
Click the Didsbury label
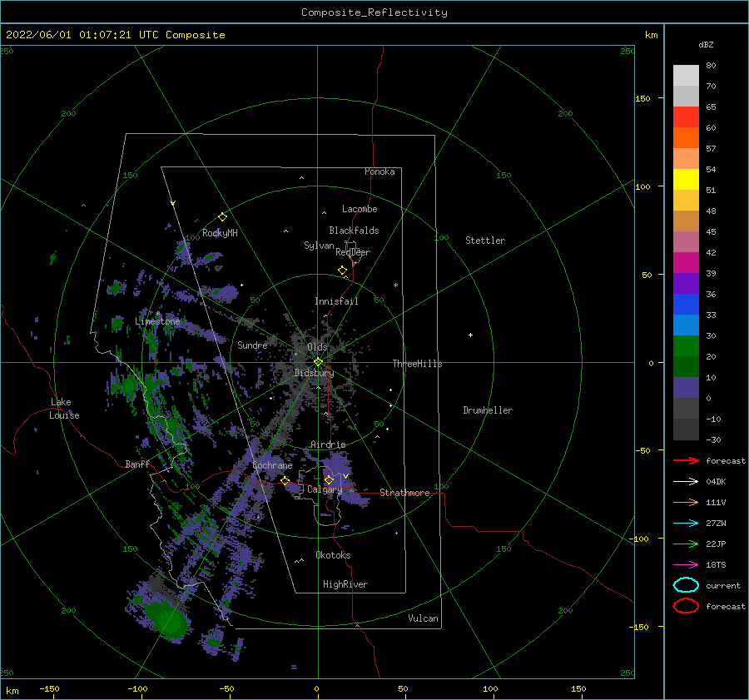[315, 373]
